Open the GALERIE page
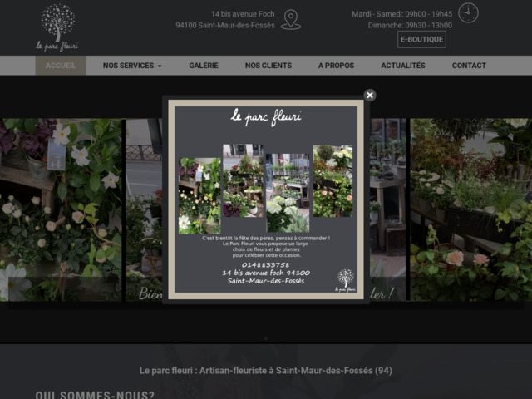This screenshot has width=532, height=399. [x=204, y=66]
